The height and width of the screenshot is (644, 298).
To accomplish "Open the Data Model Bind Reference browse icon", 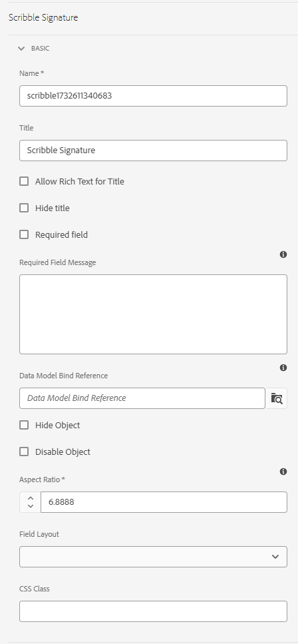I will (x=277, y=398).
